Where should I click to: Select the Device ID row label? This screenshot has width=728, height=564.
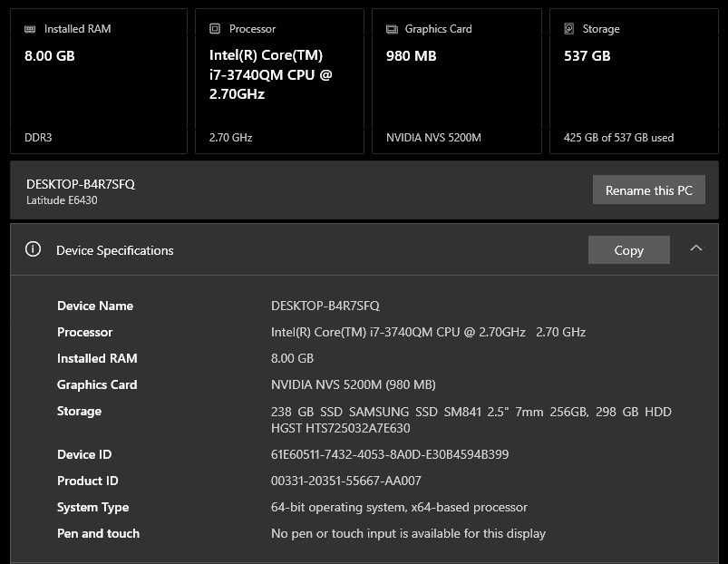(x=84, y=454)
